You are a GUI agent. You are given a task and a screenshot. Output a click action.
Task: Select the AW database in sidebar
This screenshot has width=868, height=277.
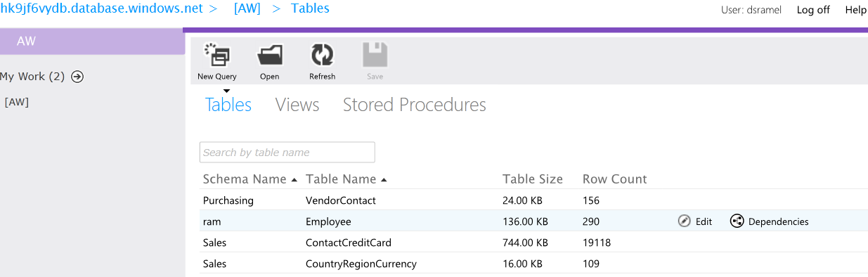pos(92,41)
